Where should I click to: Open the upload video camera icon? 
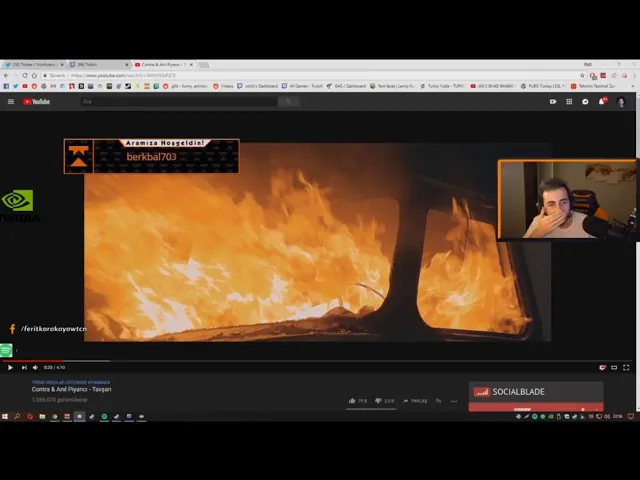point(553,102)
